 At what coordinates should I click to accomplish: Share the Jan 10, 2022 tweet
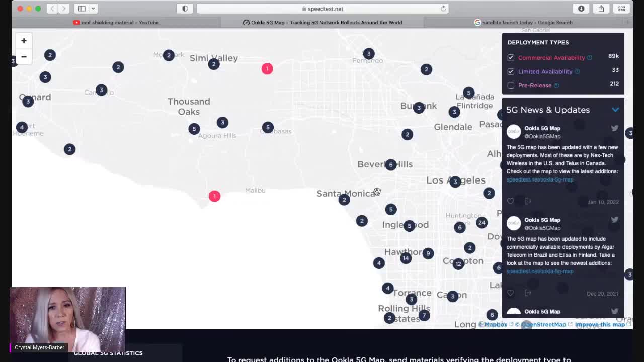[528, 201]
